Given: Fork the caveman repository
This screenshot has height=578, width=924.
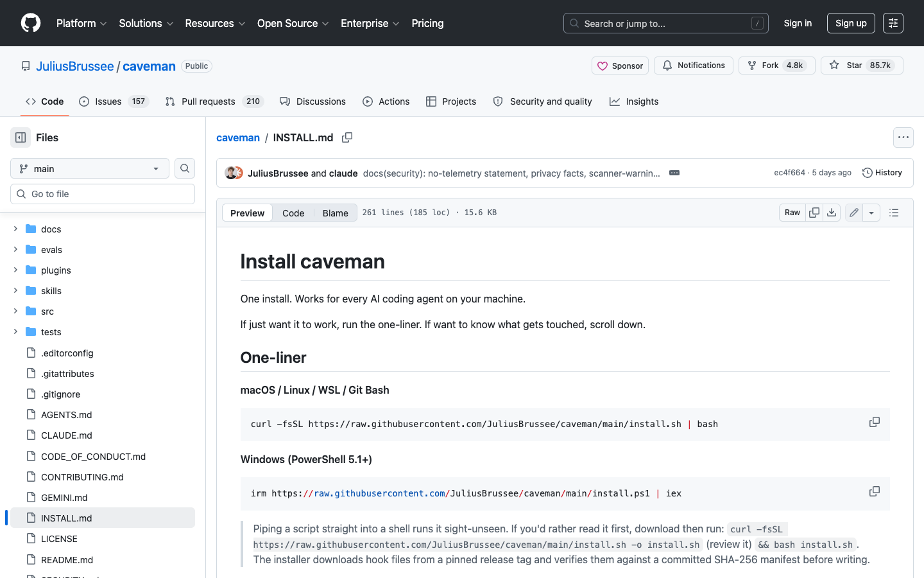Looking at the screenshot, I should click(x=777, y=66).
